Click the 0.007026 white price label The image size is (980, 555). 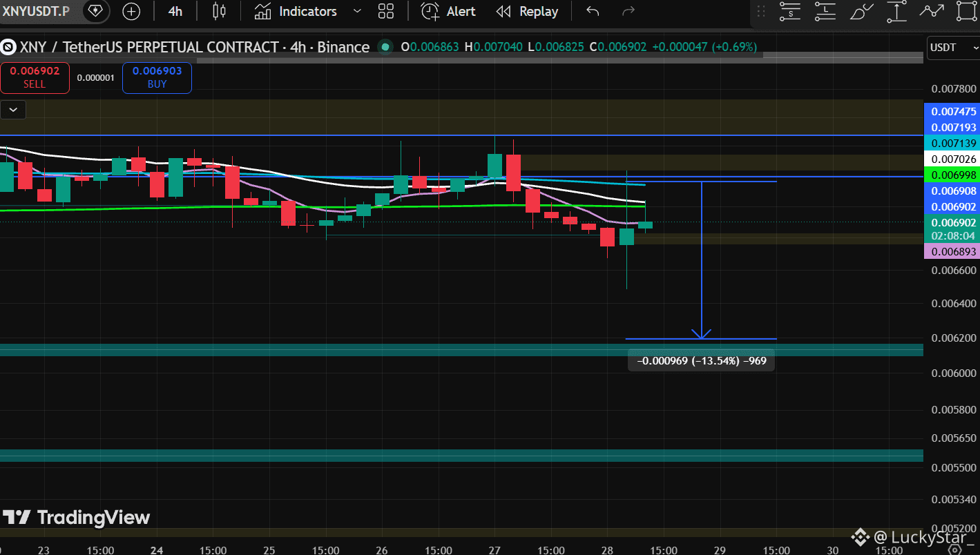pos(952,159)
